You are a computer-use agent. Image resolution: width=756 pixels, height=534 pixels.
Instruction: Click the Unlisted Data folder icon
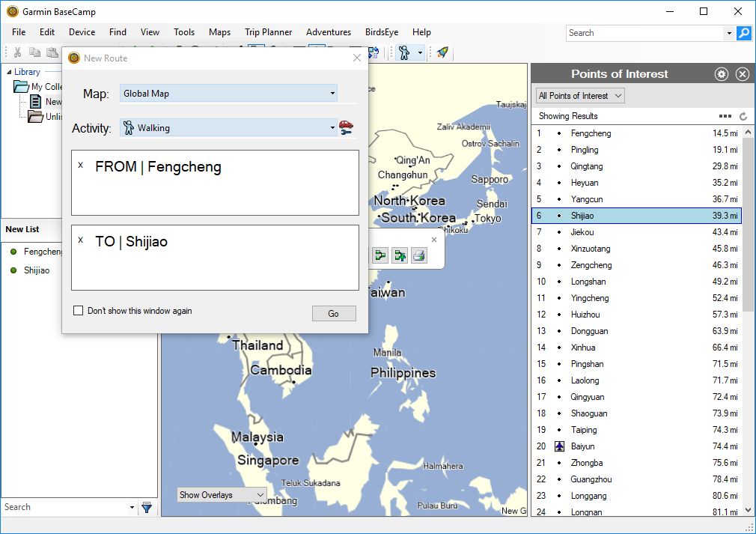(35, 116)
